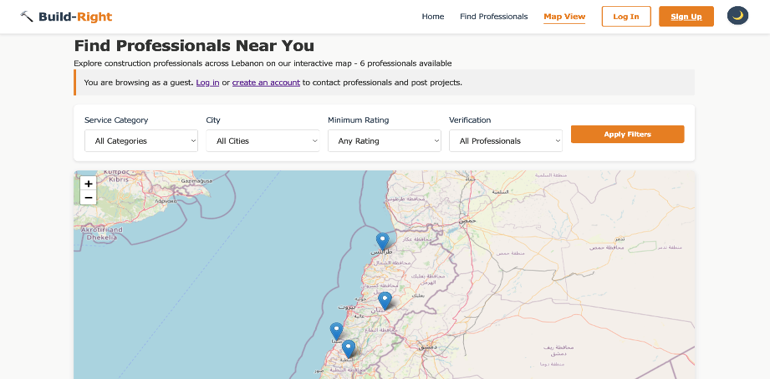The width and height of the screenshot is (770, 379).
Task: Click the Log In button
Action: (626, 16)
